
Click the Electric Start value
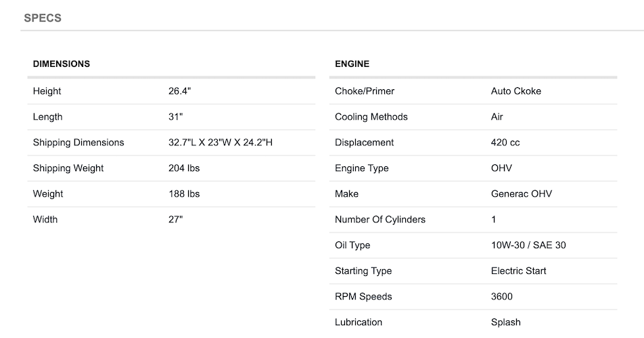point(518,270)
